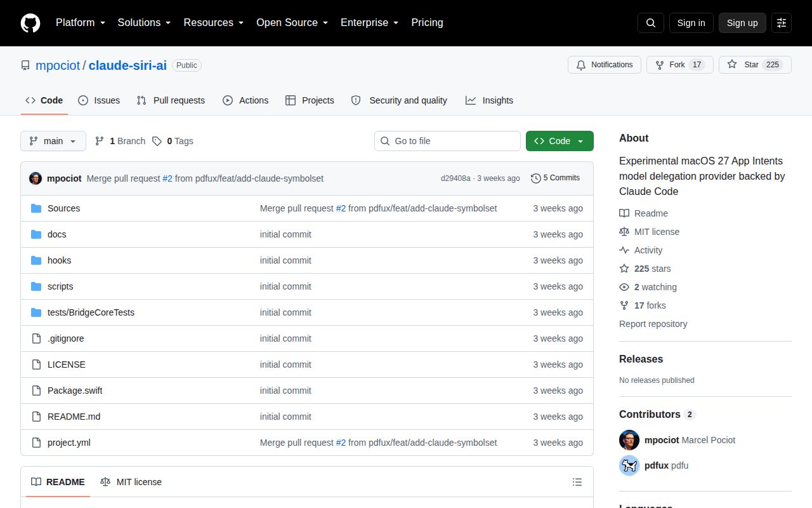Viewport: 812px width, 508px height.
Task: Expand the Open Source menu
Action: click(292, 23)
